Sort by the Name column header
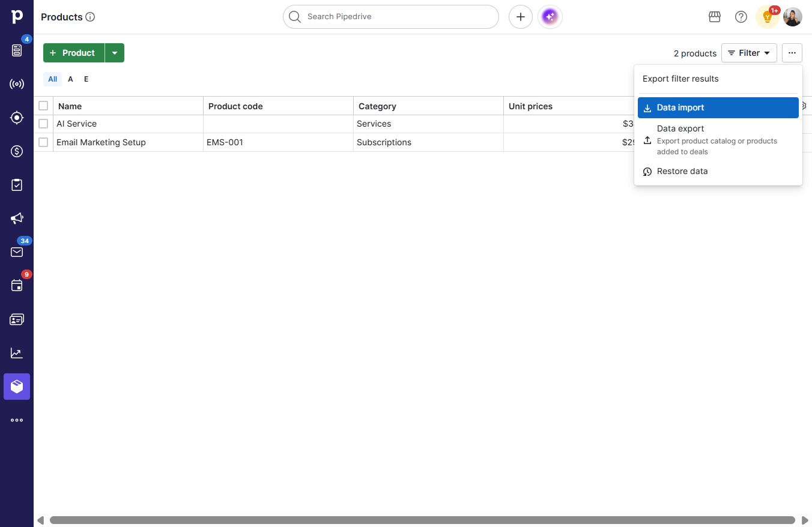The height and width of the screenshot is (527, 812). click(129, 106)
